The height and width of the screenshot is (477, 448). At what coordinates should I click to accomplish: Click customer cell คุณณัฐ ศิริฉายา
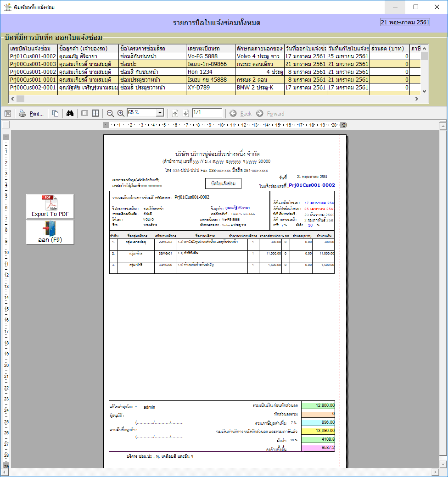tap(88, 56)
